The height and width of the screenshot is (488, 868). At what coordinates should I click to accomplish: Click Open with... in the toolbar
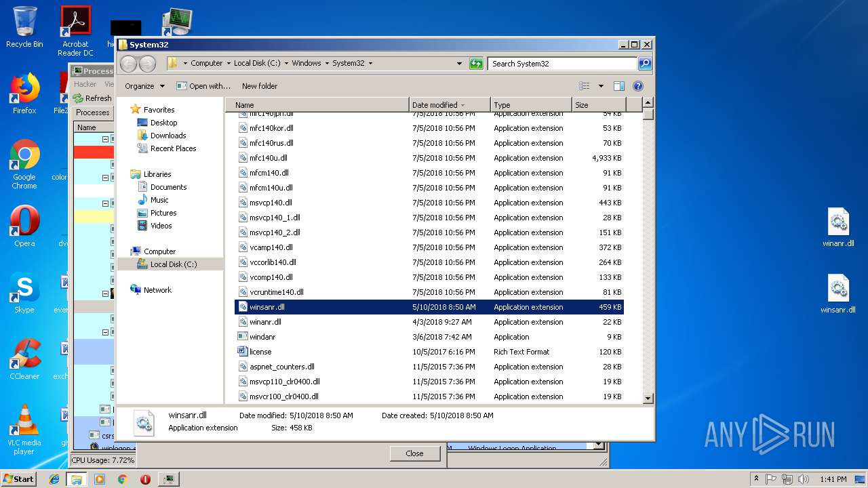pyautogui.click(x=203, y=86)
